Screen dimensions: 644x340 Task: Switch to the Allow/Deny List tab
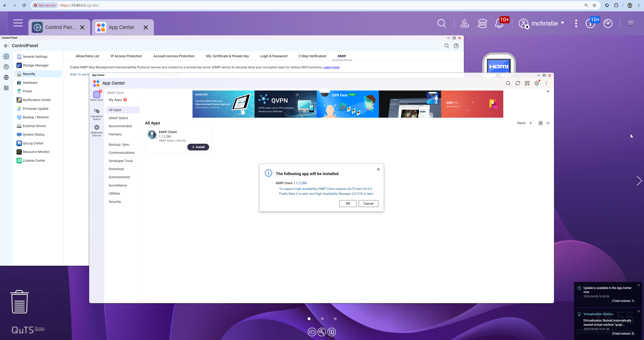tap(87, 56)
